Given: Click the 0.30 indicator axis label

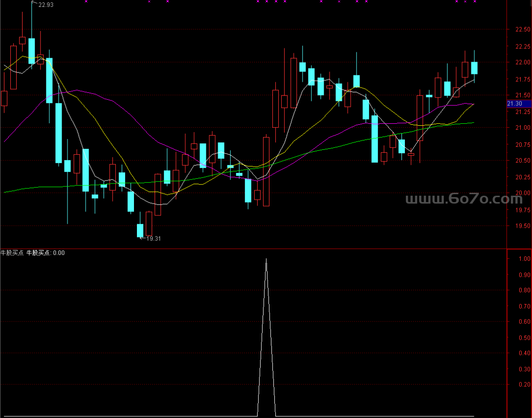Looking at the screenshot, I should click(525, 369).
